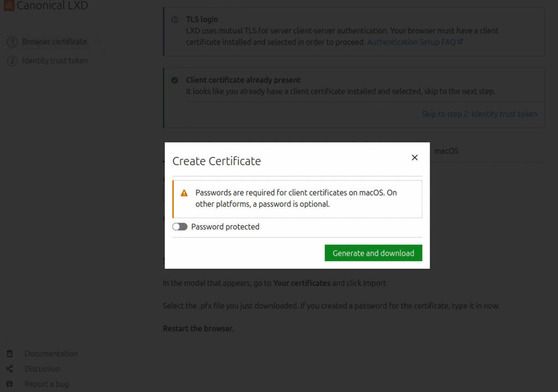
Task: Click the external link icon beside Authentication FAQ
Action: tap(460, 41)
